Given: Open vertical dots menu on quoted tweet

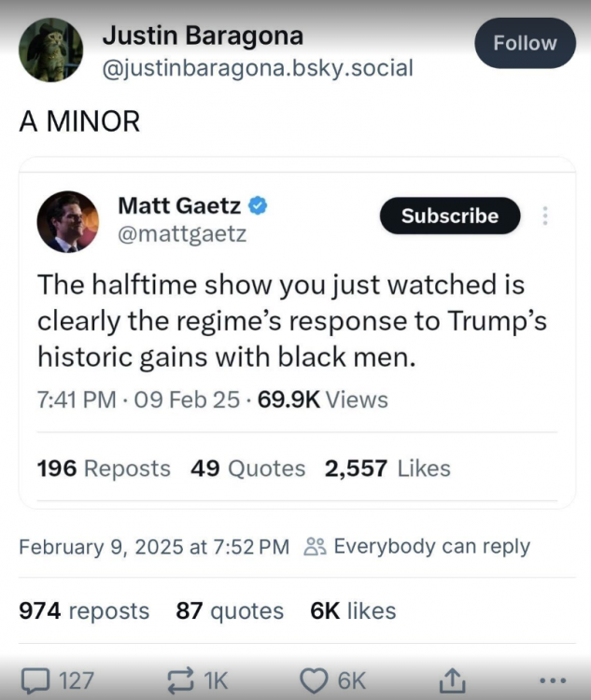Looking at the screenshot, I should [545, 216].
